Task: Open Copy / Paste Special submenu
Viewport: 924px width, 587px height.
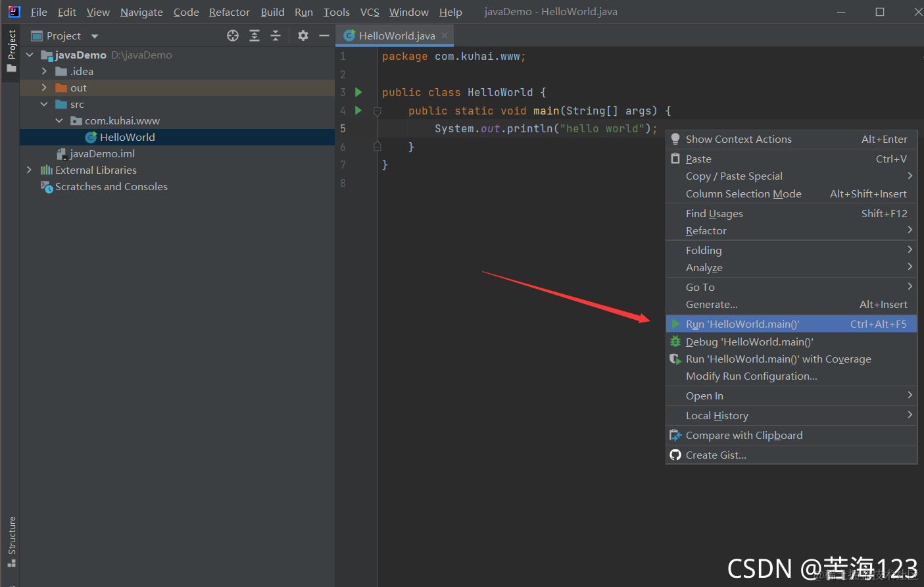Action: (792, 176)
